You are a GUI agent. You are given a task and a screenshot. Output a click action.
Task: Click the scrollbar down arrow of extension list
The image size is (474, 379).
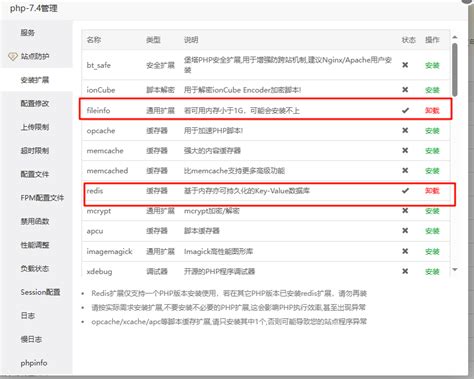coord(455,269)
